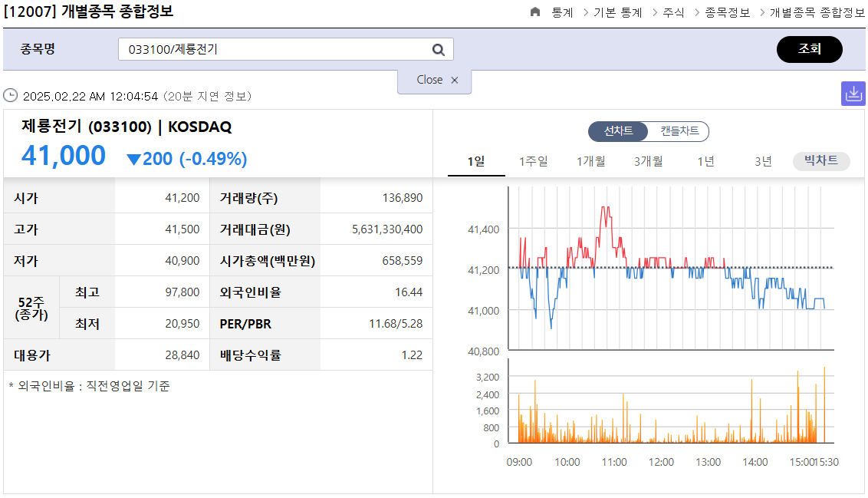868x498 pixels.
Task: Select the 빅차트 (big chart) option
Action: 820,161
